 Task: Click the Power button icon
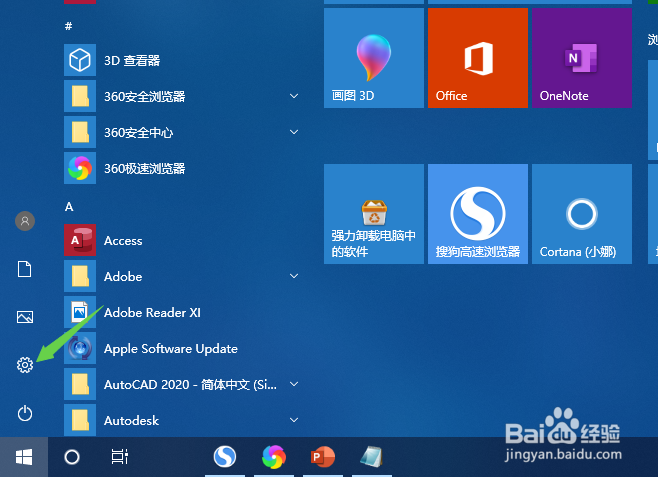pos(25,413)
